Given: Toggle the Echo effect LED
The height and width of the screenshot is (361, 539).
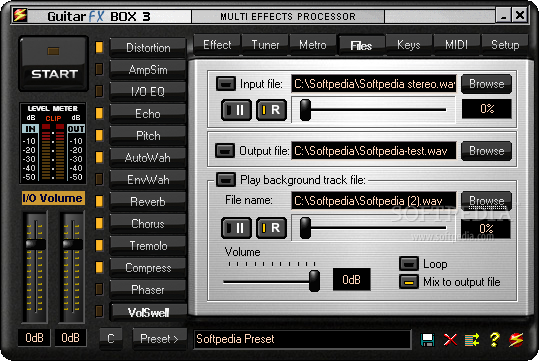Looking at the screenshot, I should coord(99,113).
